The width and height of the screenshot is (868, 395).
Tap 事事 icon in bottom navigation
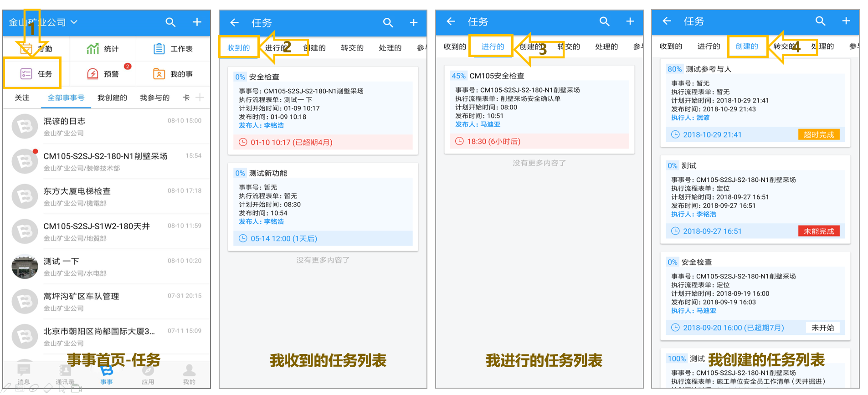coord(107,375)
